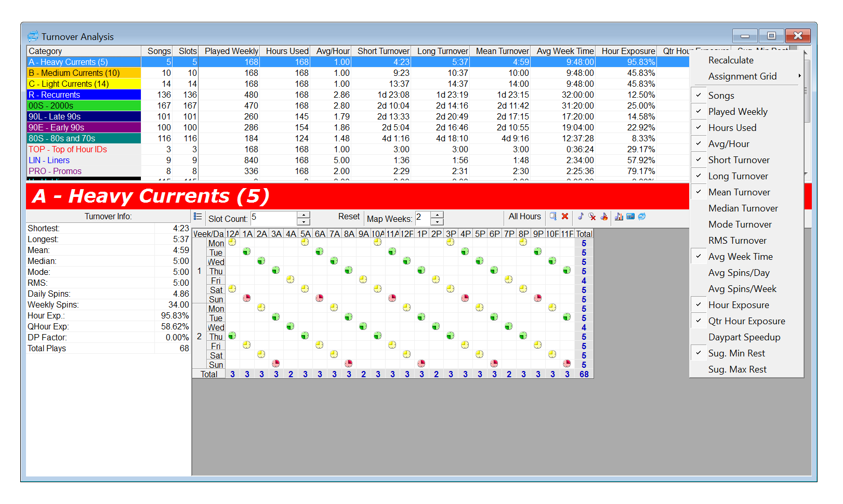Increase Slot Count with up arrow
This screenshot has width=843, height=504.
click(x=304, y=214)
